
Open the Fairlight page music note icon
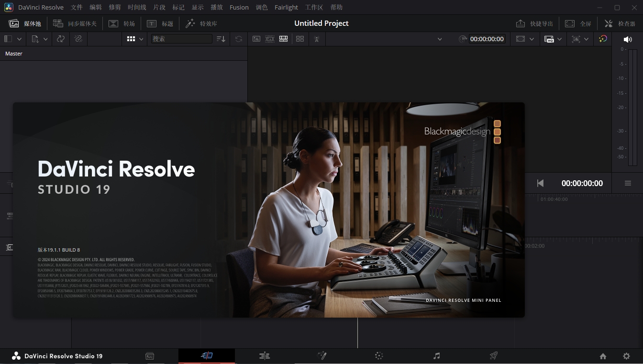pos(436,356)
